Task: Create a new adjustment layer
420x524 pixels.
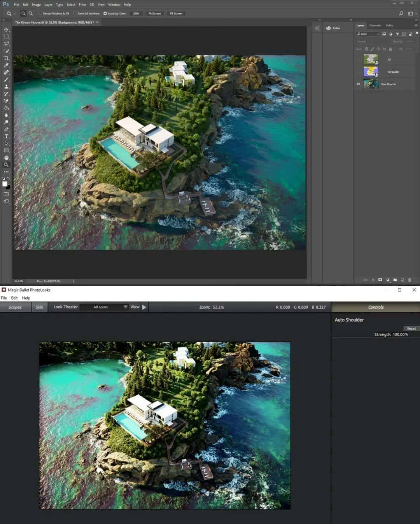Action: pyautogui.click(x=388, y=280)
